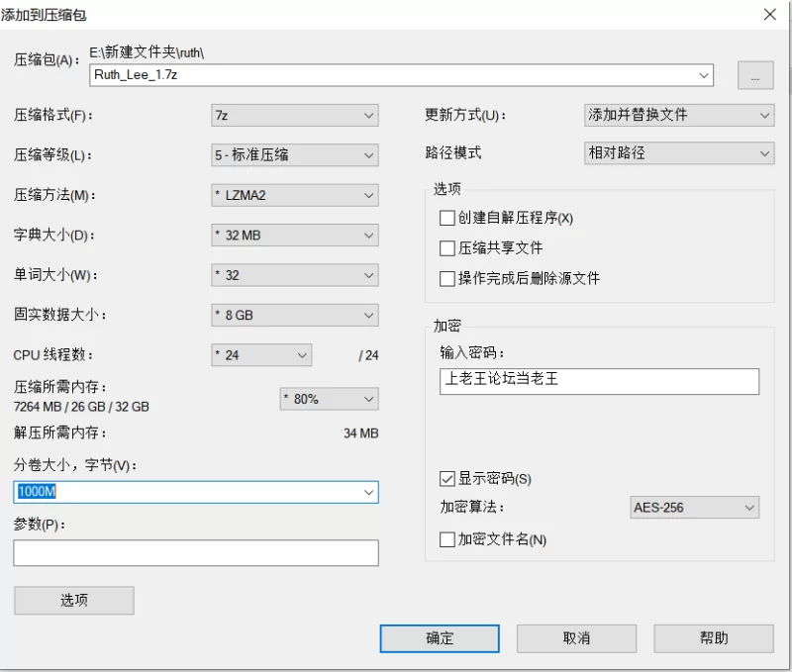
Task: Click the 7264 MB / 26 GB / 32 GB text
Action: click(81, 407)
